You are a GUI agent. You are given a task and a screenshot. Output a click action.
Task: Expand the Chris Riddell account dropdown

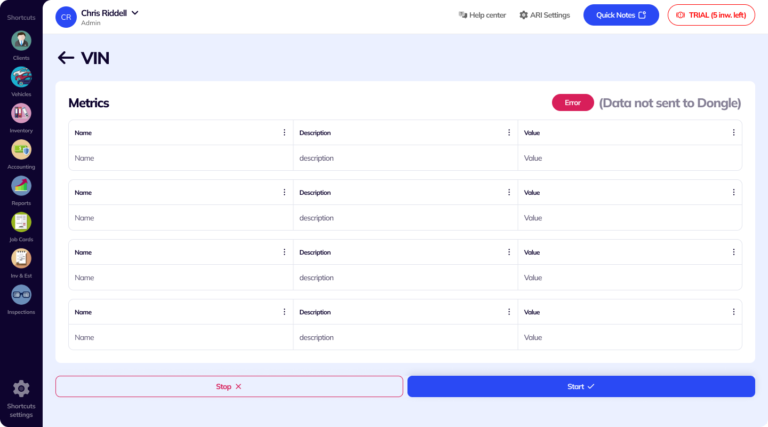(135, 12)
